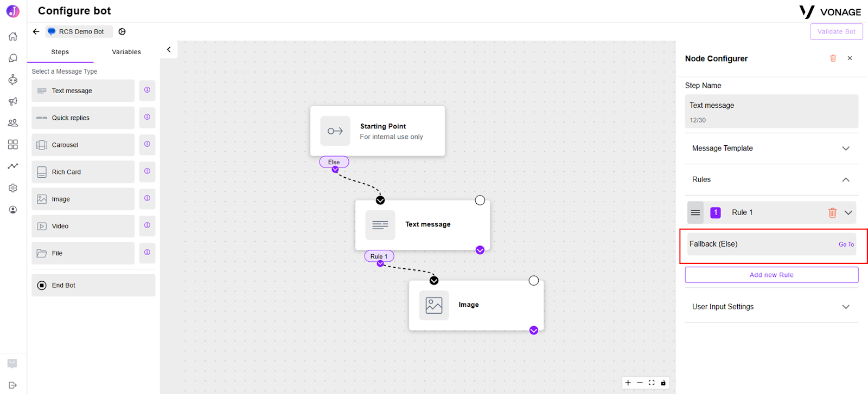Click info icon next to Carousel step

(147, 144)
